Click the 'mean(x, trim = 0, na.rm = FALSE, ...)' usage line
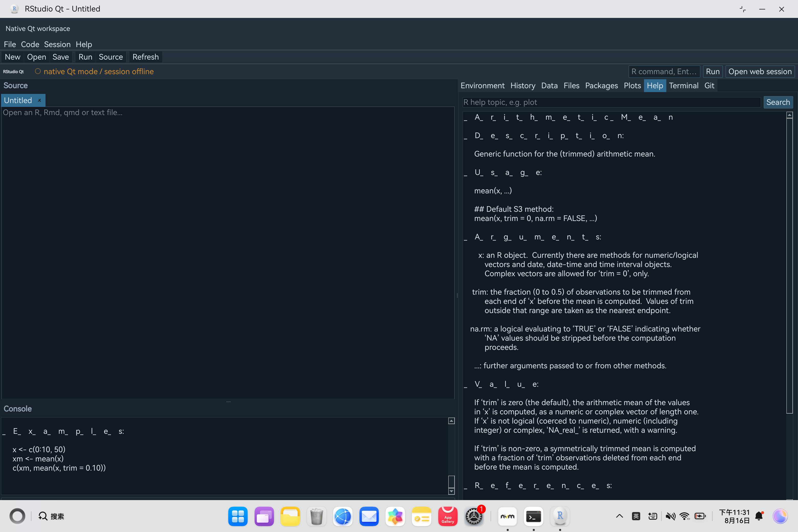This screenshot has width=798, height=532. coord(535,218)
